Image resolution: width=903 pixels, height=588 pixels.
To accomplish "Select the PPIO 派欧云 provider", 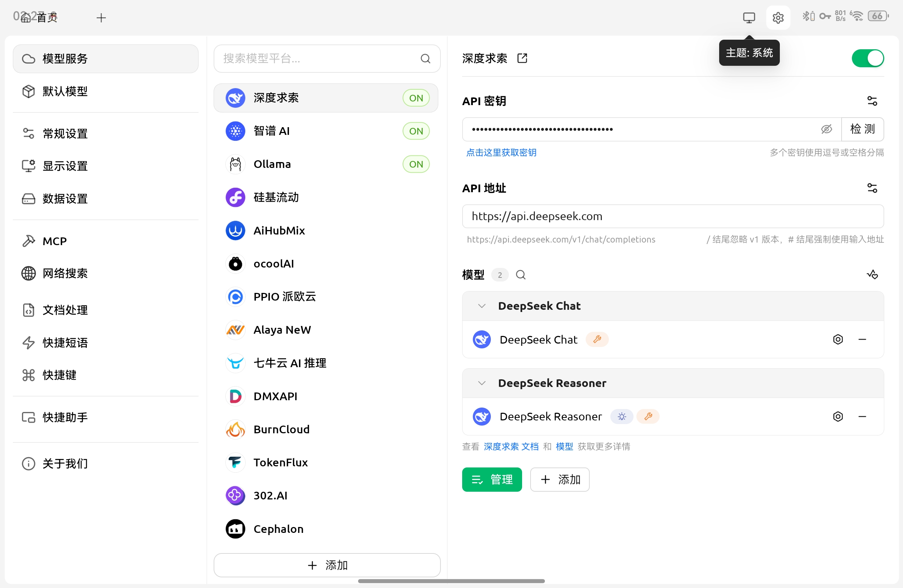I will point(325,297).
